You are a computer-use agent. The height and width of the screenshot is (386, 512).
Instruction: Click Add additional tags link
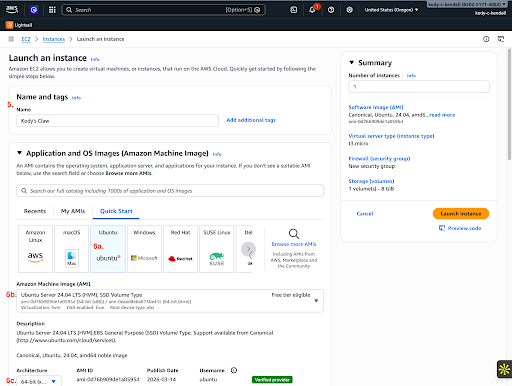251,120
